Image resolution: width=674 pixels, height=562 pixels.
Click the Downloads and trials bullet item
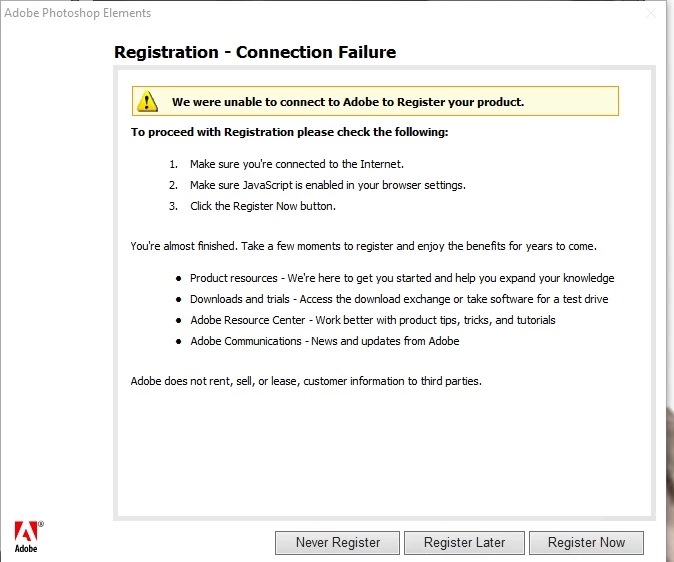pos(392,299)
